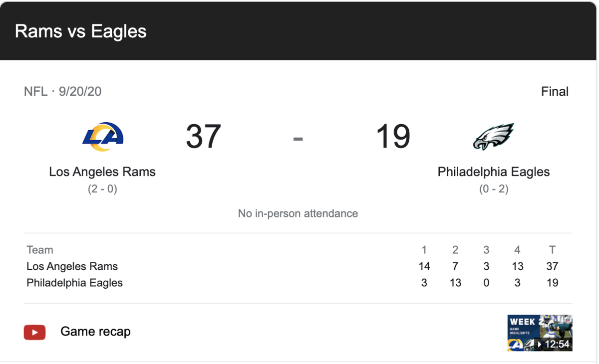Click the Eagles score of 19
599x364 pixels.
[393, 137]
